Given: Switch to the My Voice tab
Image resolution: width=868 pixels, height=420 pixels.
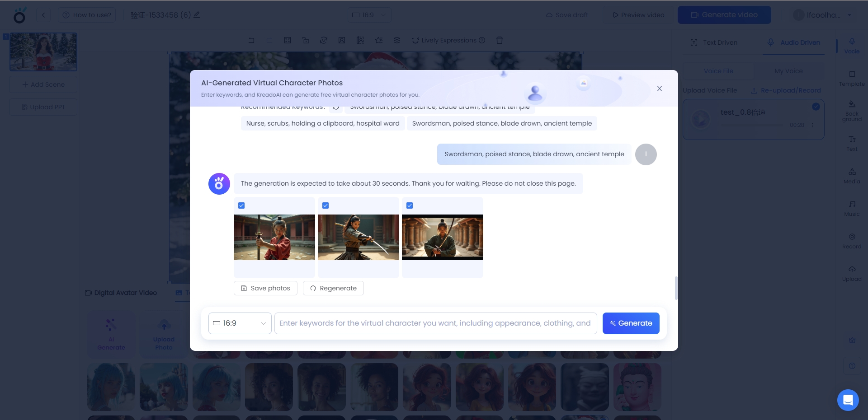Looking at the screenshot, I should [x=788, y=71].
